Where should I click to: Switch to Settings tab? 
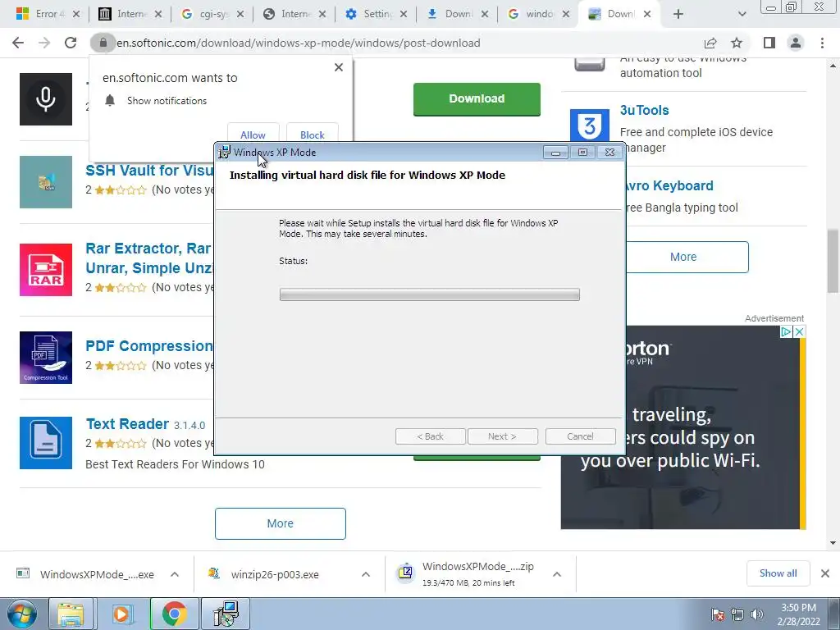coord(376,15)
